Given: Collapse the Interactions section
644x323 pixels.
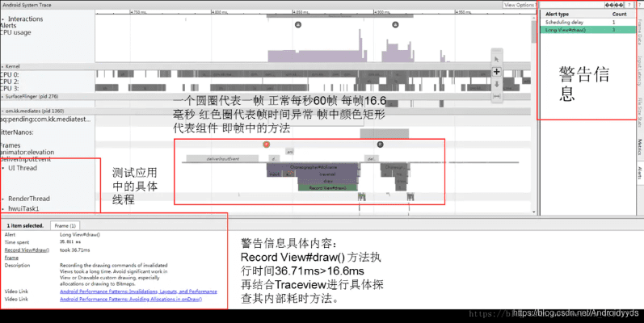Looking at the screenshot, I should (3, 19).
